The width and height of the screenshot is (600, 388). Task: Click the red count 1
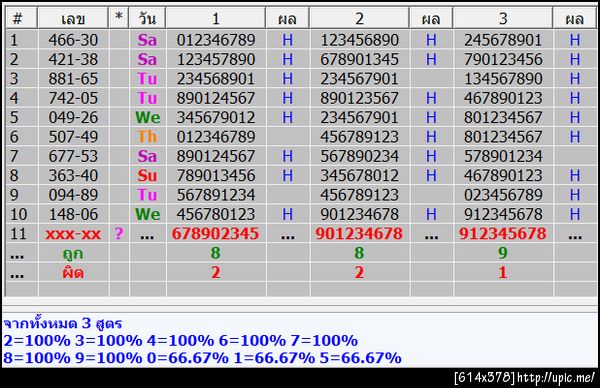503,272
